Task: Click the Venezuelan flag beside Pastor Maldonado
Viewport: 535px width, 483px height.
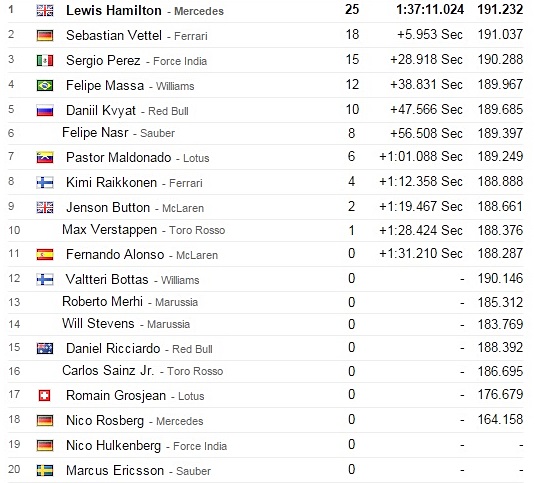Action: (45, 157)
